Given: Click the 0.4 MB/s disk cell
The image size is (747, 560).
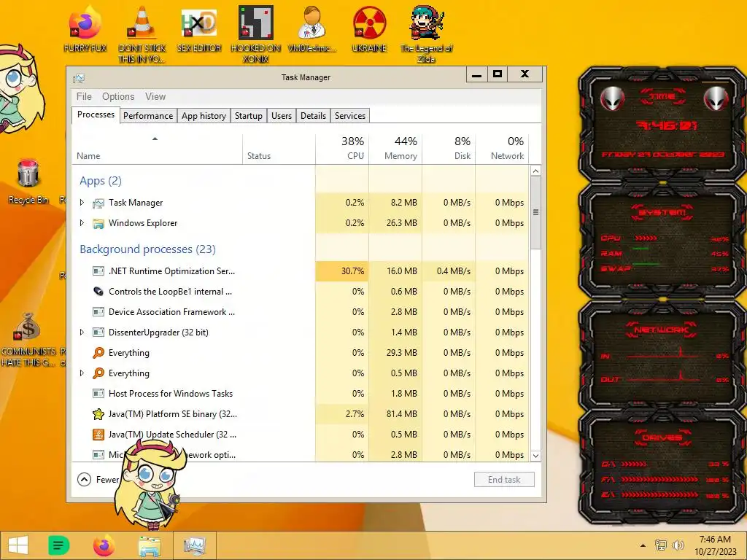Looking at the screenshot, I should (x=449, y=271).
